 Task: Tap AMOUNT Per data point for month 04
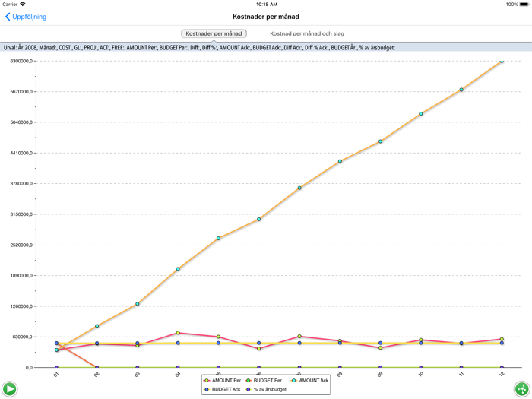coord(178,333)
